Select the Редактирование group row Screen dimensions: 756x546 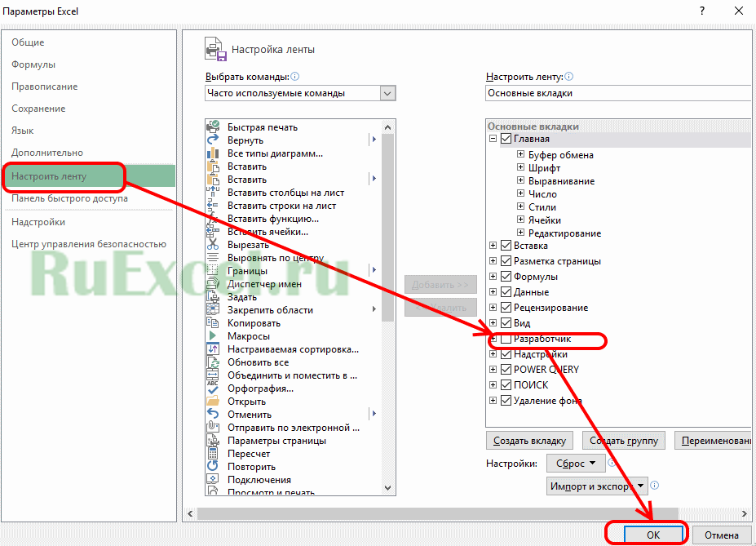[x=564, y=233]
